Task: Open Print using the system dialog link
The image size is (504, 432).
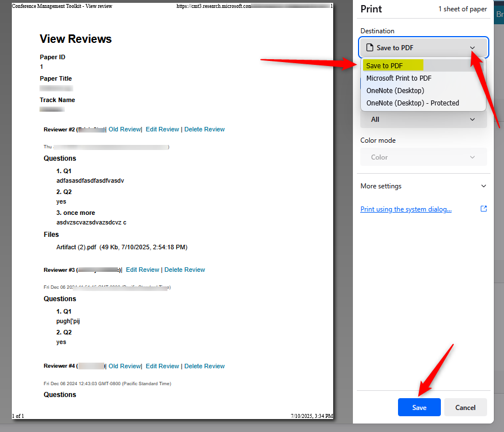Action: tap(406, 209)
